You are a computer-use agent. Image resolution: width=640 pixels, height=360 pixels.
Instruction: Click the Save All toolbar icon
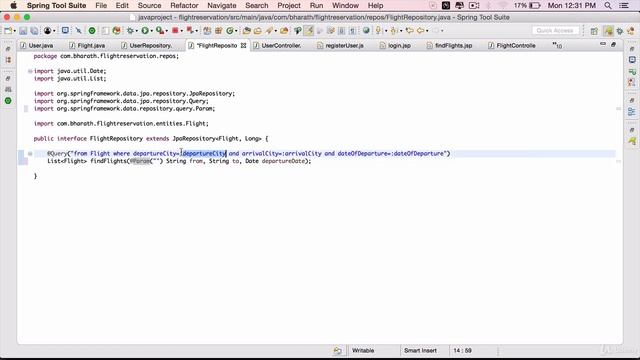point(34,31)
